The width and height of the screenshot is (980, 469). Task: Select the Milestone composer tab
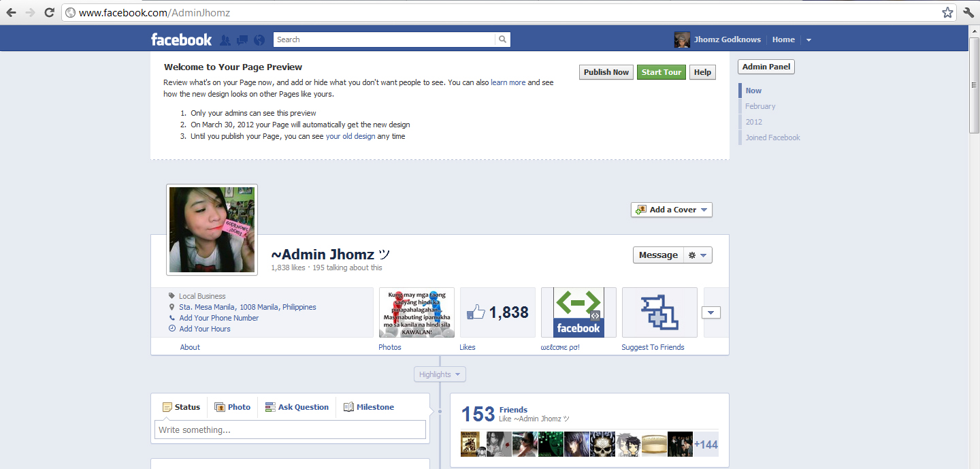click(x=369, y=407)
